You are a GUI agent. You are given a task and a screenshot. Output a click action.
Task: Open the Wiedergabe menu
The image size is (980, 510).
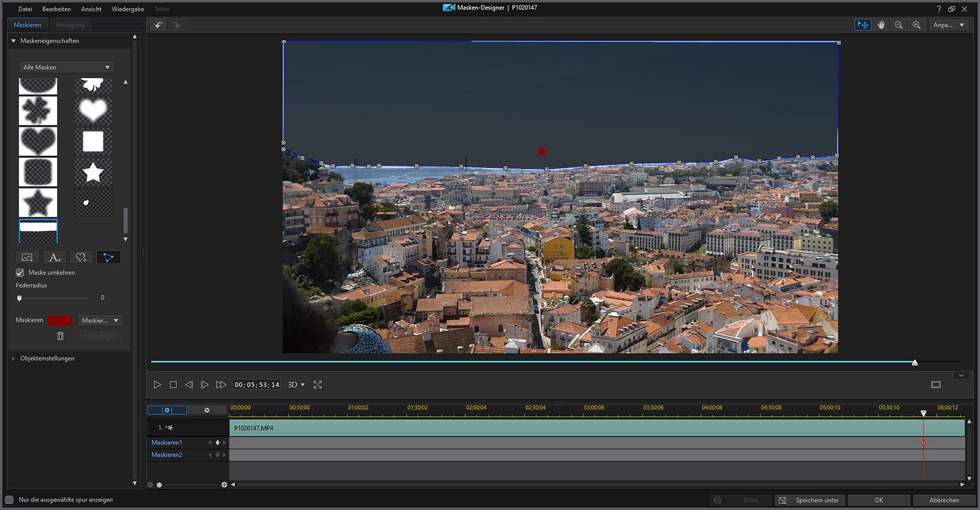pos(127,9)
